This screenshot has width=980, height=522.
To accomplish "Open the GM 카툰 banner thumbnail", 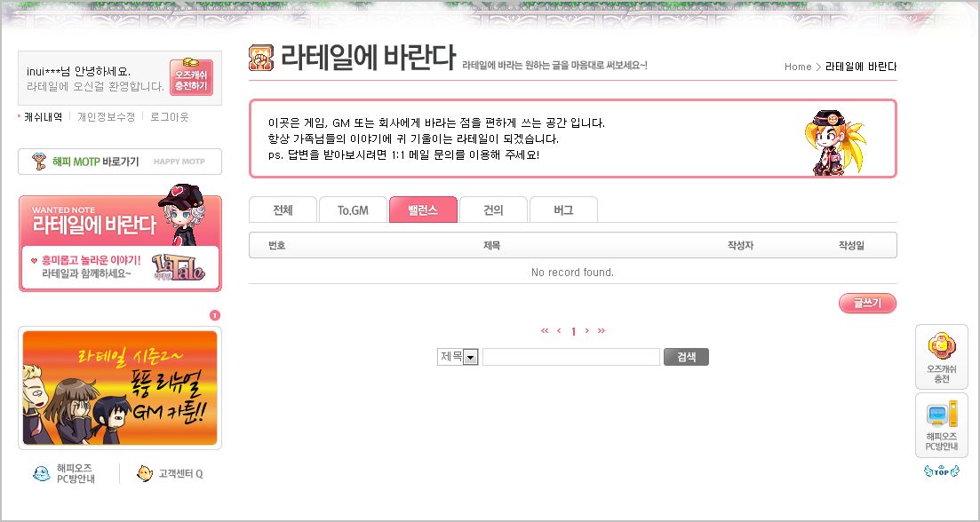I will (120, 388).
